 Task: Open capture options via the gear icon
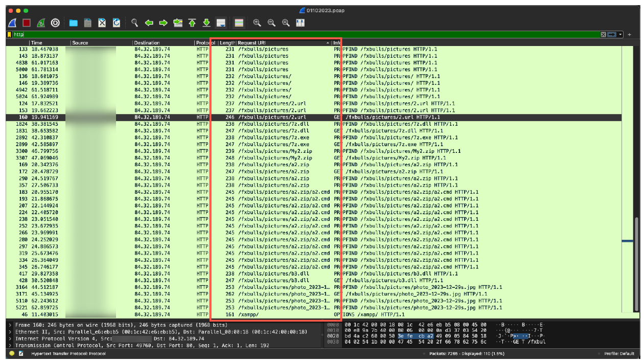(x=55, y=23)
